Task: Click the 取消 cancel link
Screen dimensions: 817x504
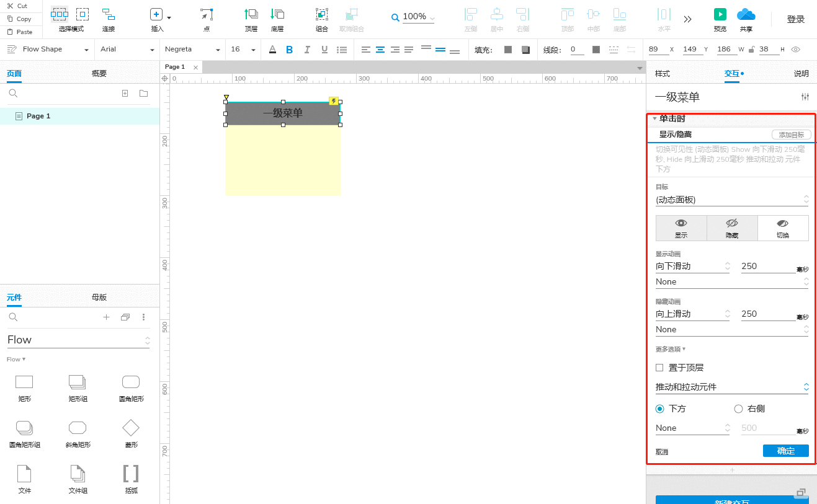Action: point(662,452)
